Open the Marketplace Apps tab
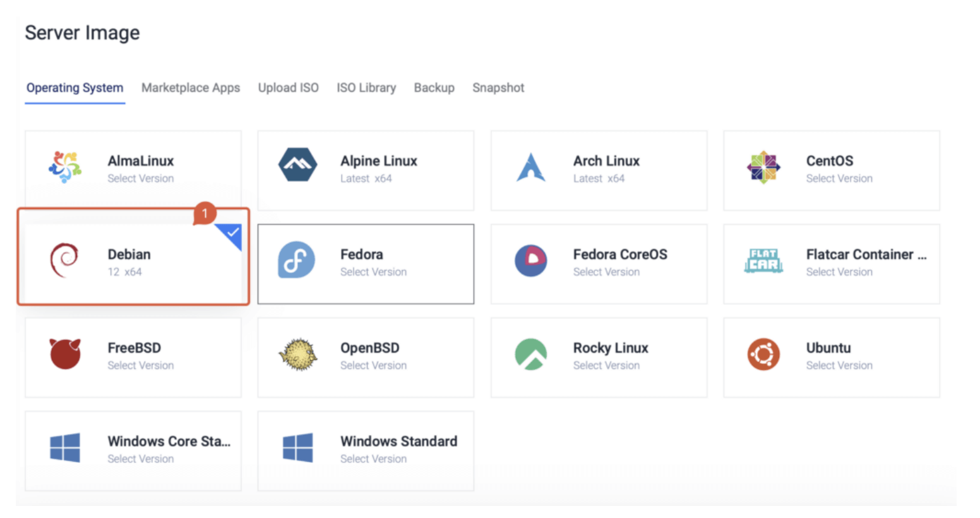 click(x=191, y=88)
